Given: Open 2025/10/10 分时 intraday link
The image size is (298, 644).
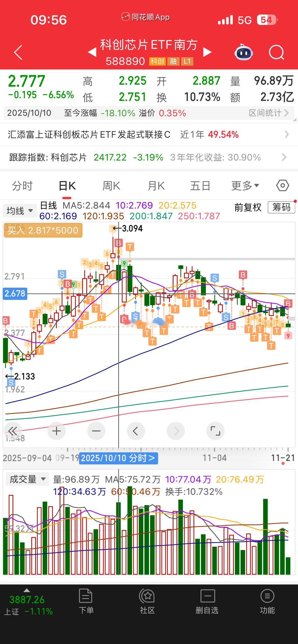Looking at the screenshot, I should (118, 458).
